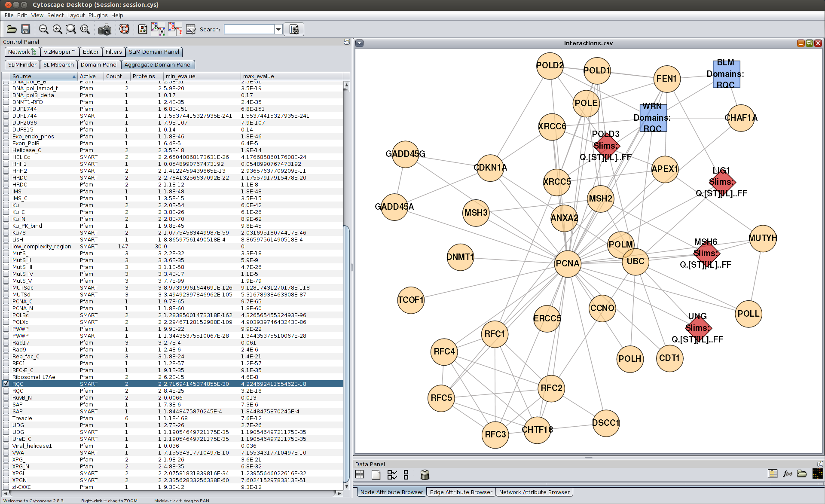Uncheck the selected RQC SMART row checkbox

tap(6, 384)
